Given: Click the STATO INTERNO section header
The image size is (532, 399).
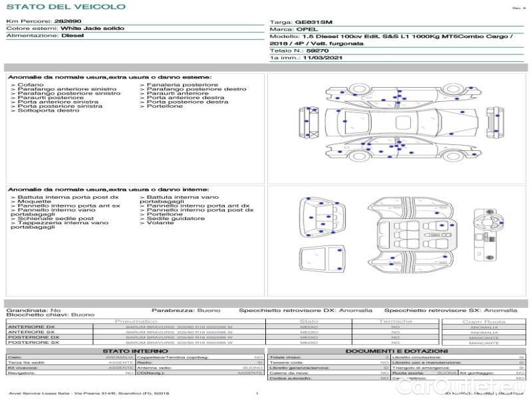Looking at the screenshot, I should coord(135,351).
